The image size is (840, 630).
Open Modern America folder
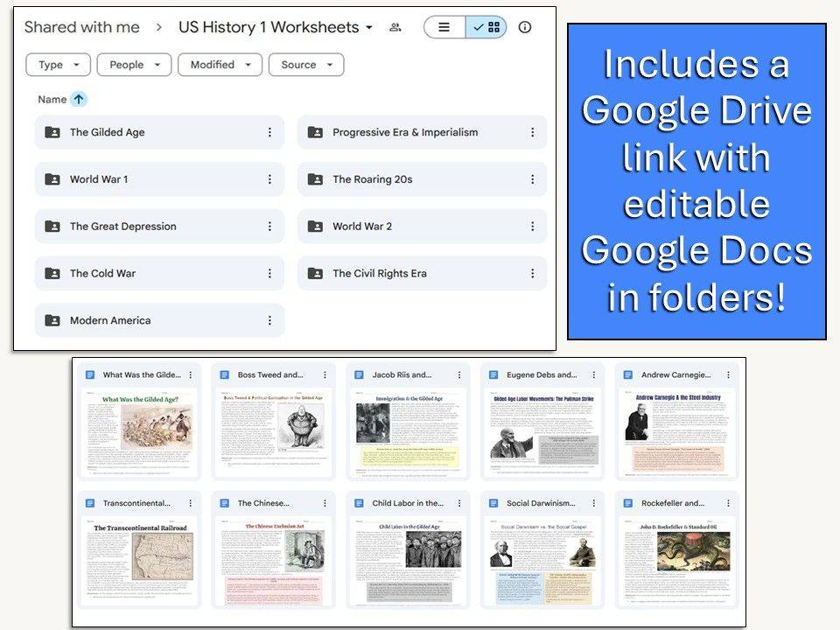[x=159, y=320]
